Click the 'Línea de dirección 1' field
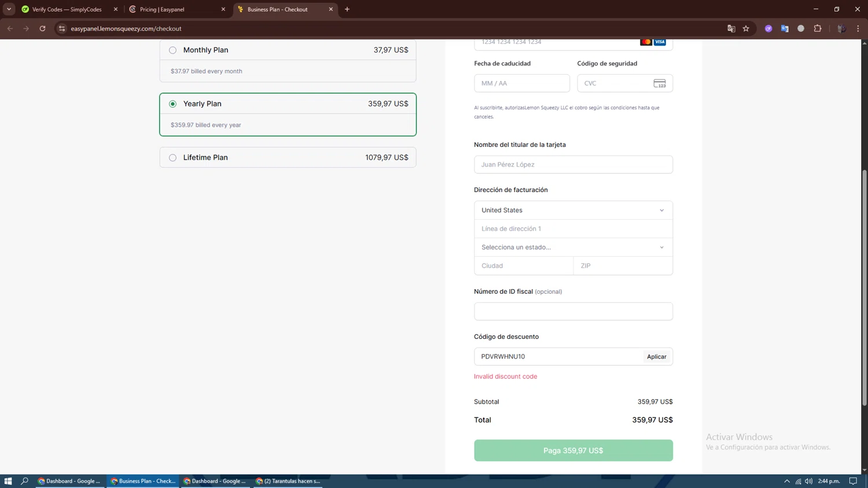The width and height of the screenshot is (868, 488). coord(573,229)
